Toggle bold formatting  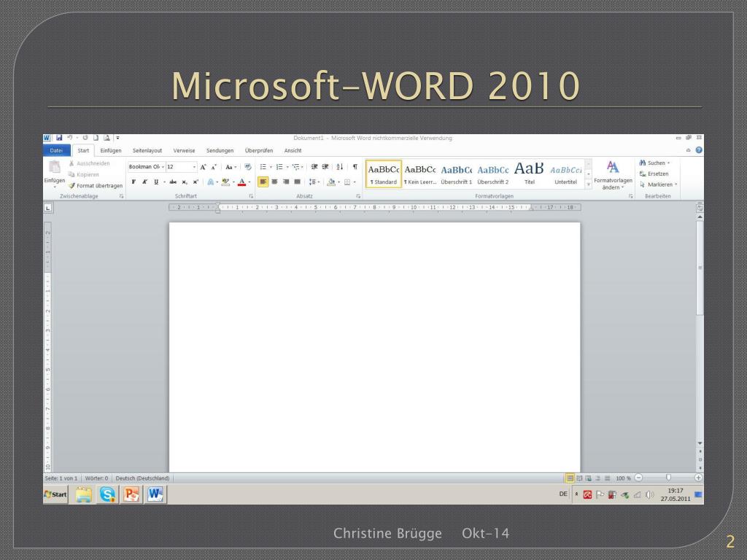[133, 182]
